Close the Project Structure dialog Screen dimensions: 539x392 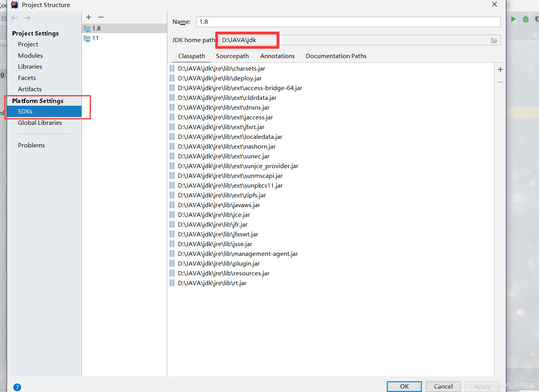click(x=495, y=4)
